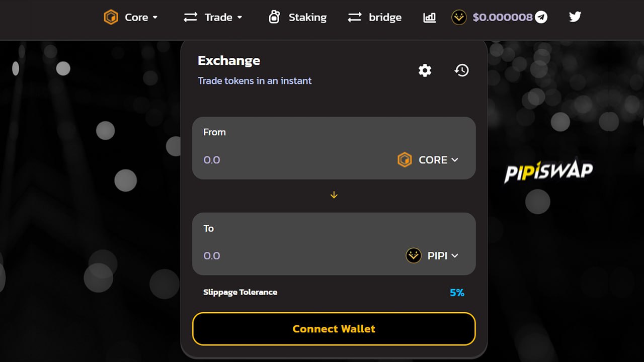The height and width of the screenshot is (362, 644).
Task: Click the Staking bottle icon
Action: 274,17
